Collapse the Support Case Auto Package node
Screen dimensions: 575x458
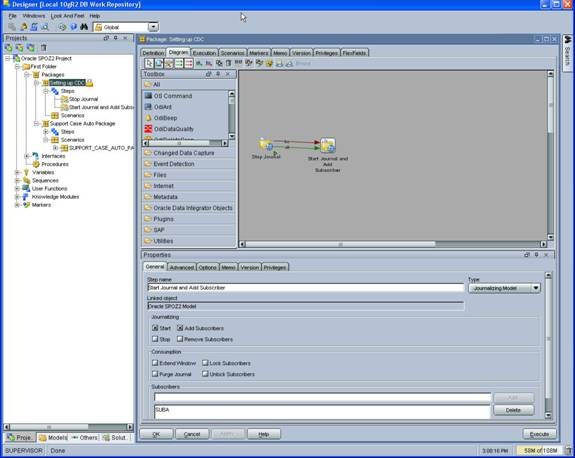point(36,124)
